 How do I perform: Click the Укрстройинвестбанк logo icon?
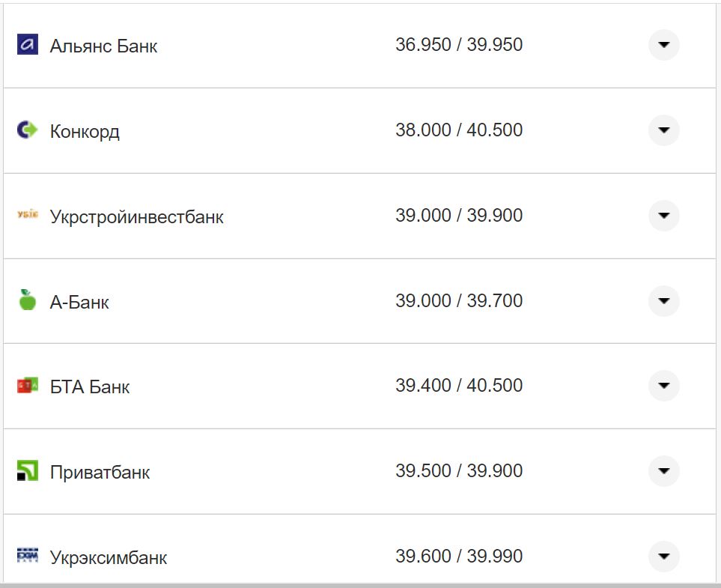[27, 216]
